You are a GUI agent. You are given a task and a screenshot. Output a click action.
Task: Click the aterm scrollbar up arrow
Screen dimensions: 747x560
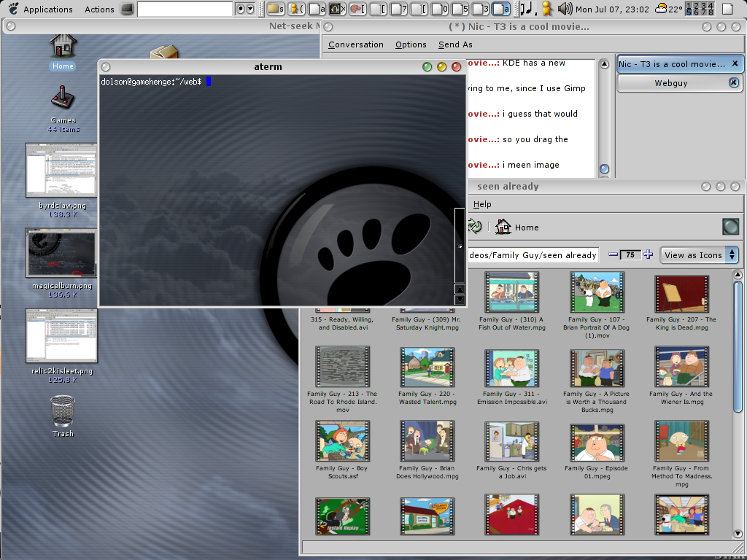(460, 289)
